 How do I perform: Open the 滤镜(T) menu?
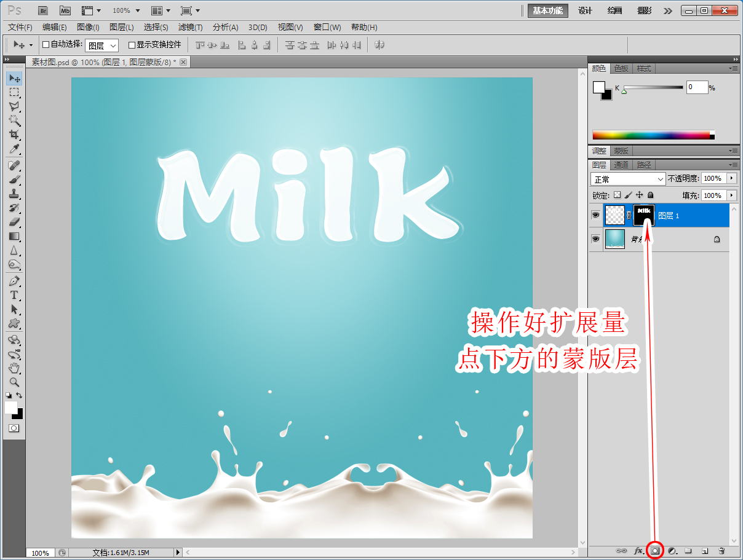190,28
